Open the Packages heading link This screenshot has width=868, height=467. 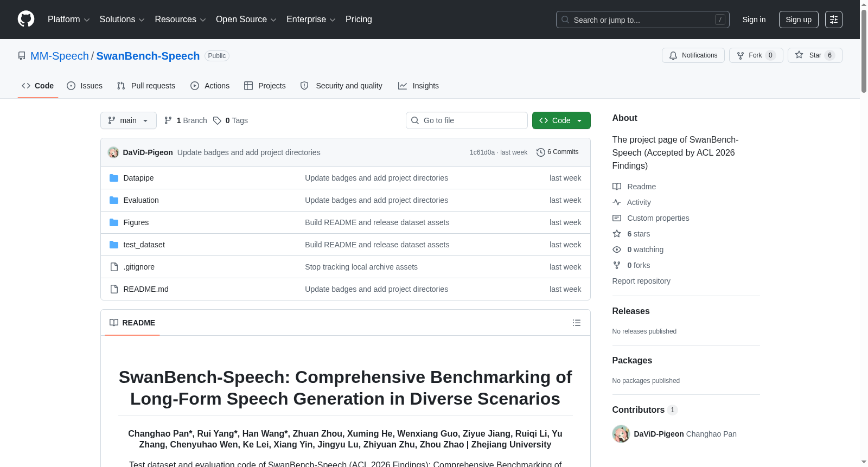click(x=632, y=360)
